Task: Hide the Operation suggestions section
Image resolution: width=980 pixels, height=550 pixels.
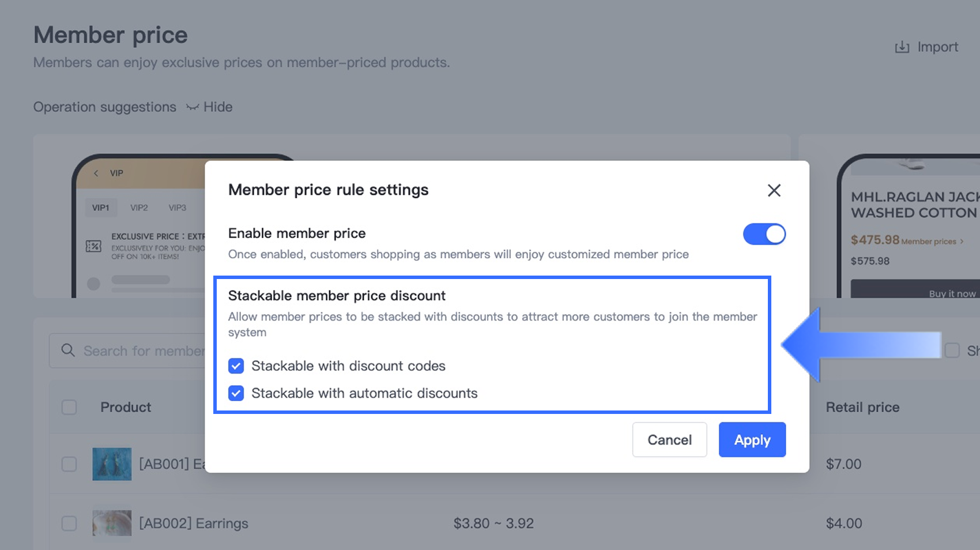Action: click(x=217, y=107)
